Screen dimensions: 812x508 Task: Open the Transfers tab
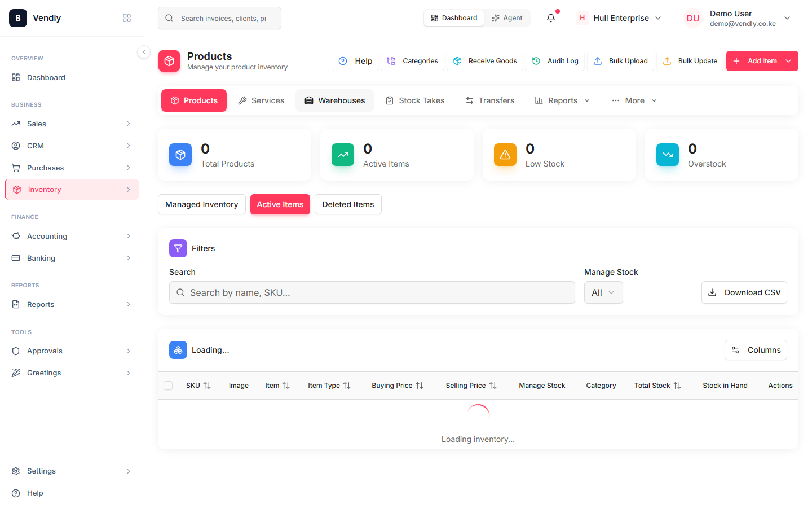pyautogui.click(x=489, y=100)
